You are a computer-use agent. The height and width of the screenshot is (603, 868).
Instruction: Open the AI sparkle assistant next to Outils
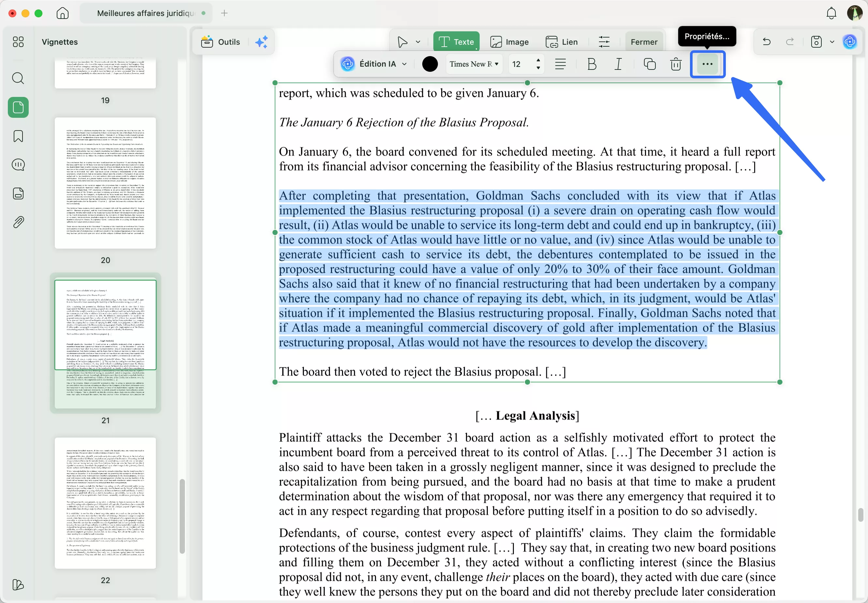[261, 42]
